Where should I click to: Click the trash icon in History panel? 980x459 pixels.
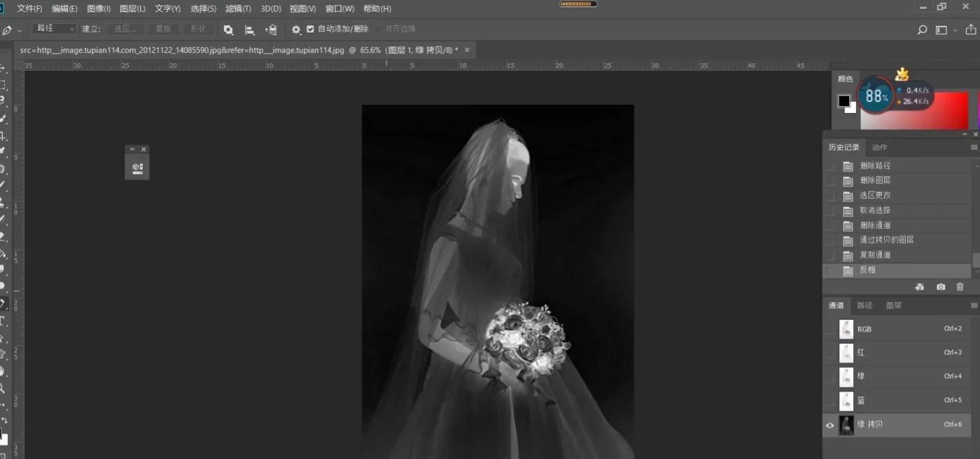pos(960,287)
